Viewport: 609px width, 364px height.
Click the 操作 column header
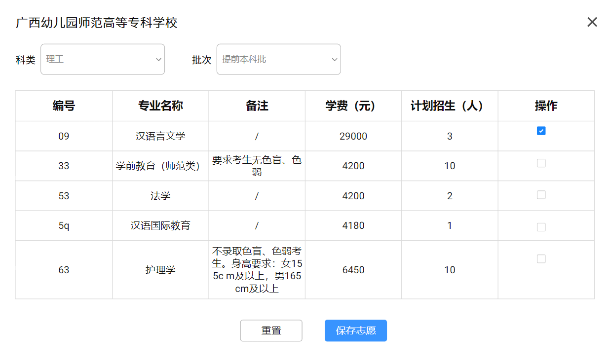click(546, 106)
